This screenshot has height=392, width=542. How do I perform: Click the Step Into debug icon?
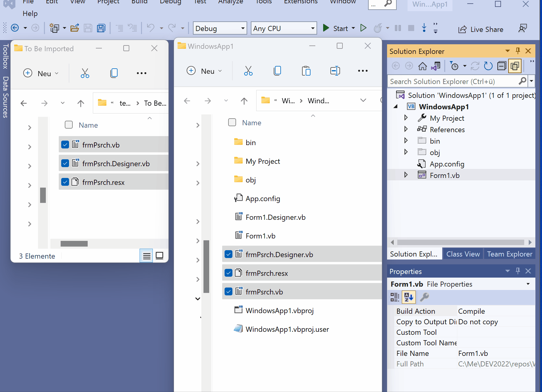(x=424, y=28)
